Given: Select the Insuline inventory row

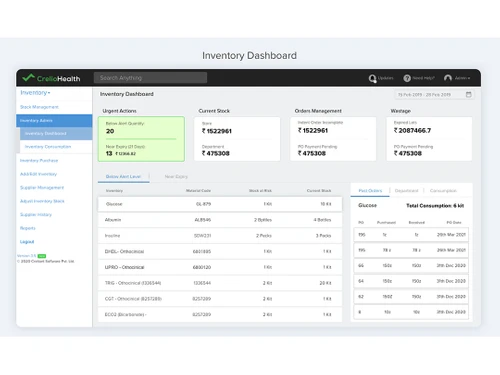Looking at the screenshot, I should coord(220,236).
